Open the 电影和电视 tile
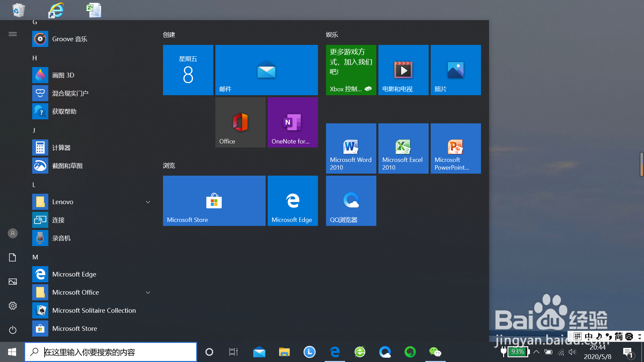 pos(403,70)
